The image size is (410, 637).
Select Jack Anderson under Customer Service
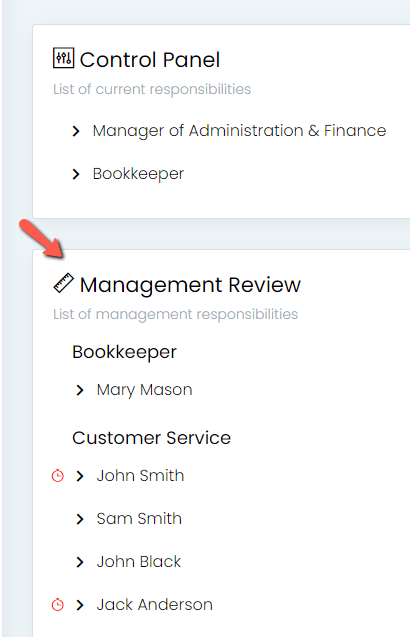click(154, 605)
